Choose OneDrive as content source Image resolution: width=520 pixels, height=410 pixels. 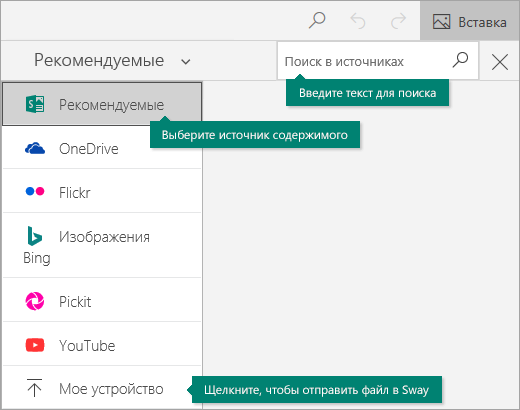pyautogui.click(x=102, y=148)
